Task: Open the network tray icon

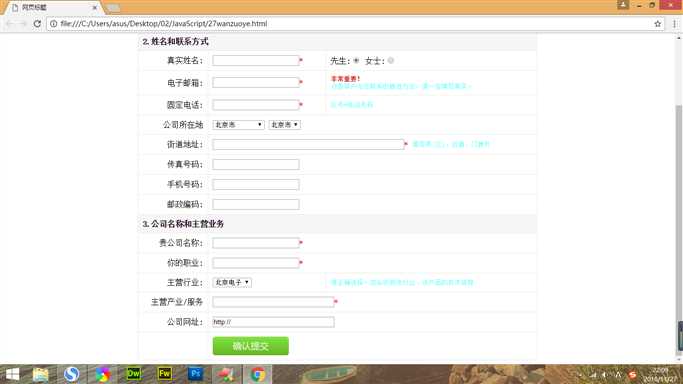Action: coord(593,375)
